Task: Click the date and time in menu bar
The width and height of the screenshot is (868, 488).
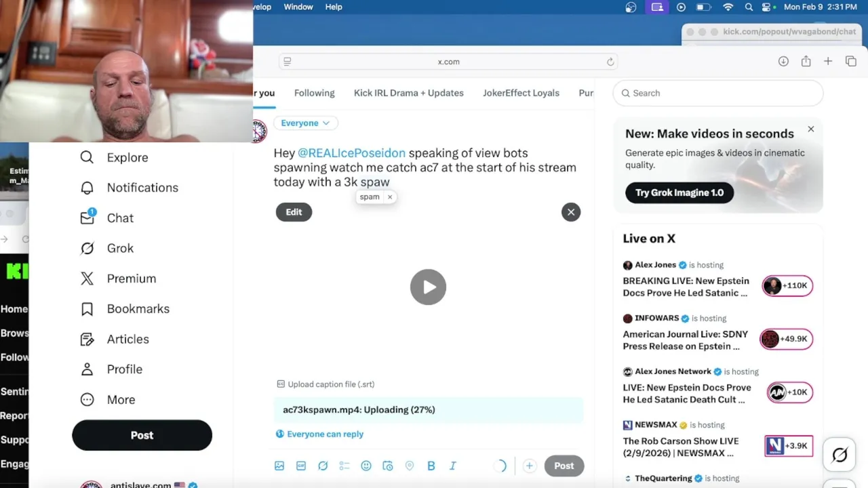Action: pyautogui.click(x=820, y=7)
